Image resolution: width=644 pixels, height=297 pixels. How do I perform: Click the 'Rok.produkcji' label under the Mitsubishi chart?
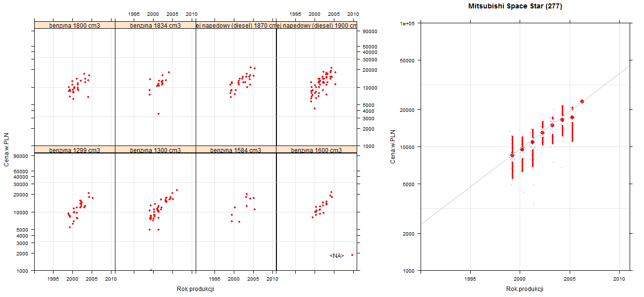point(525,289)
